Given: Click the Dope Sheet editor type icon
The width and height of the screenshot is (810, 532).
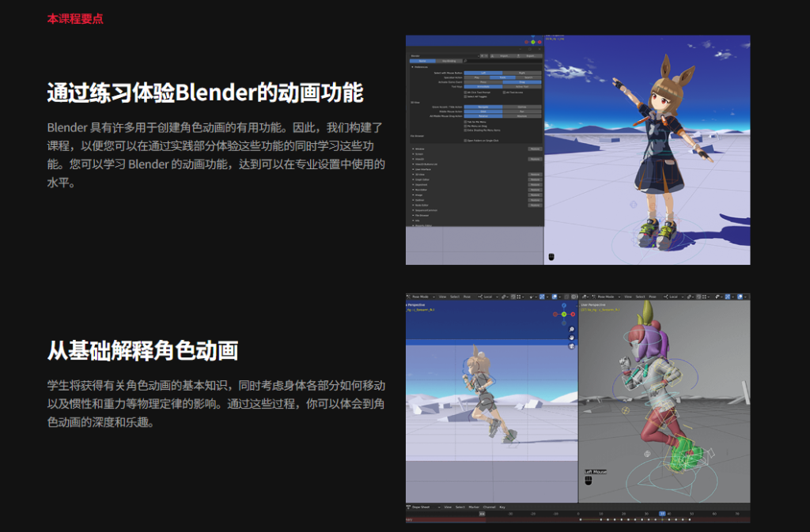Looking at the screenshot, I should [x=409, y=507].
